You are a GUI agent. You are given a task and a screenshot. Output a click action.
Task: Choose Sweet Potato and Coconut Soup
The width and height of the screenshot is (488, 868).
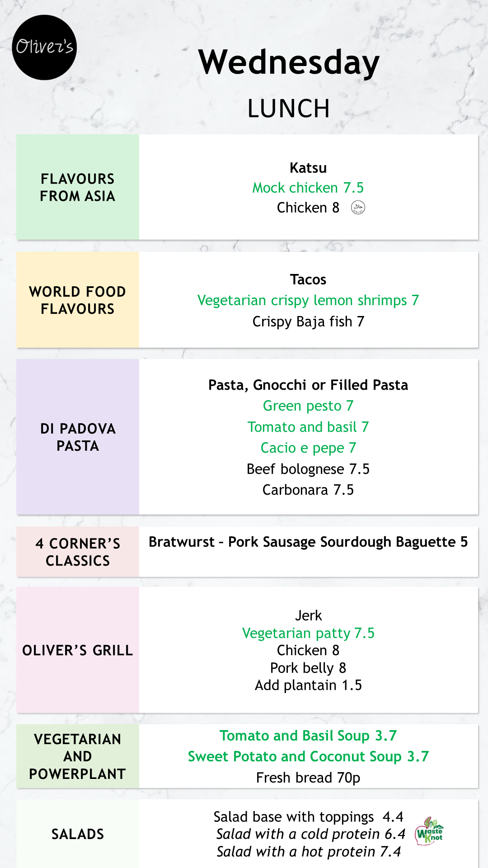[x=308, y=756]
